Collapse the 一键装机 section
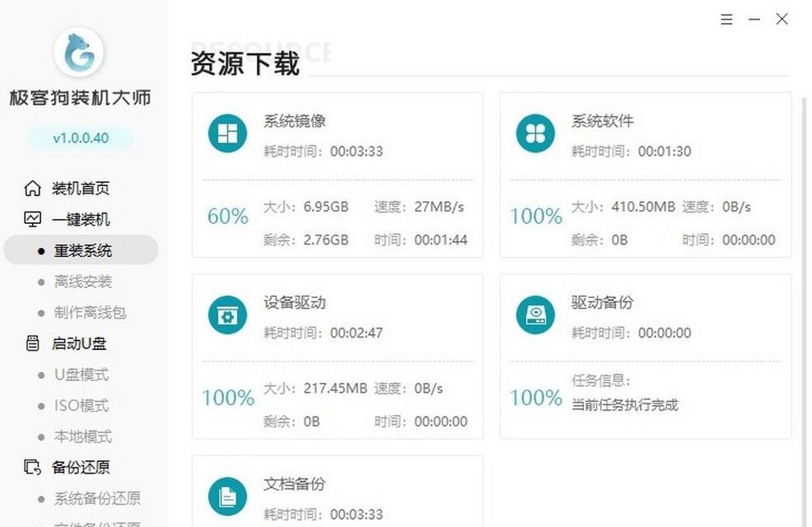 coord(80,220)
